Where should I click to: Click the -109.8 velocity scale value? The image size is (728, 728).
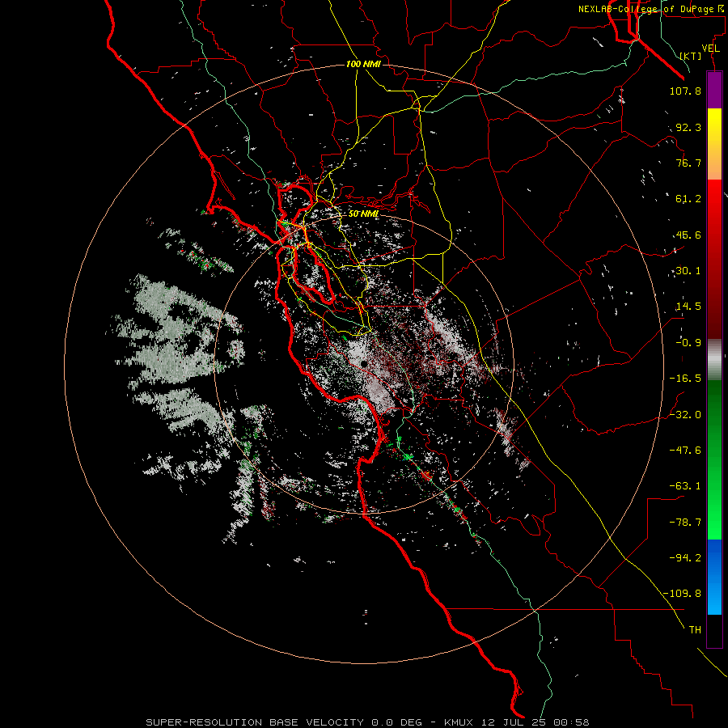(682, 594)
